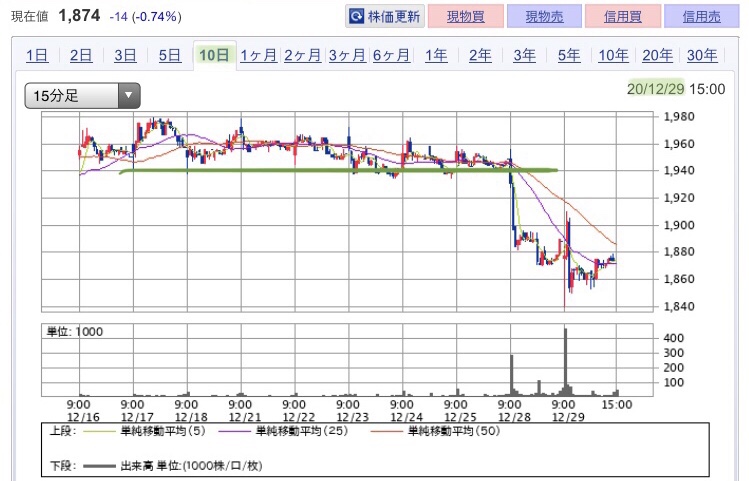Show the 30年 chart range

coord(702,55)
